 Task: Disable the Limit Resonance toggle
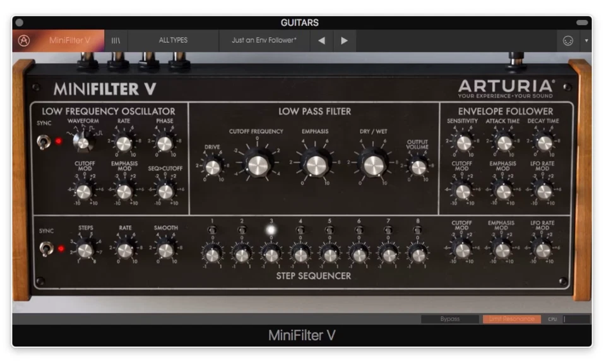511,319
